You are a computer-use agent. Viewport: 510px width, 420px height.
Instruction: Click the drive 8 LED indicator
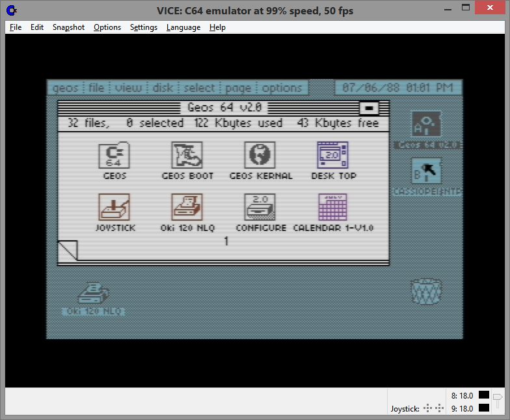[x=484, y=395]
